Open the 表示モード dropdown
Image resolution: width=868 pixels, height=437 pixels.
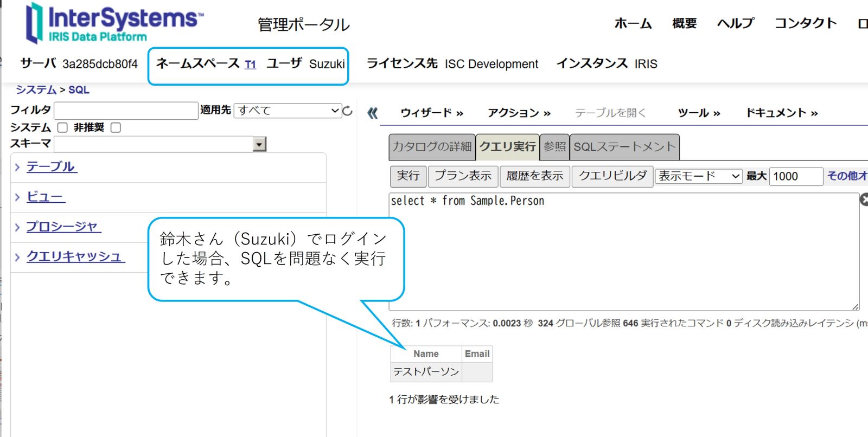[698, 176]
